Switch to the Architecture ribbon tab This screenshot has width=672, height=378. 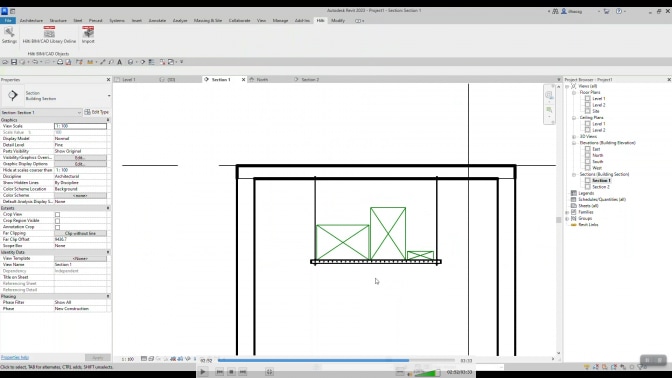[31, 21]
